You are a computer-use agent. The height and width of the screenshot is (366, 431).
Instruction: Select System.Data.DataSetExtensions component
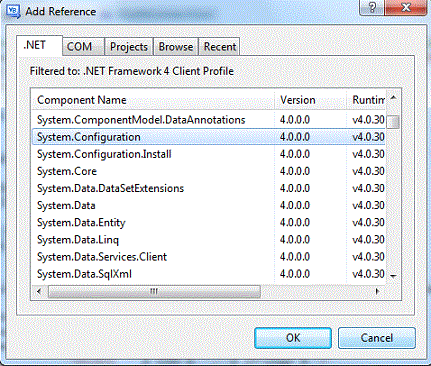[209, 188]
